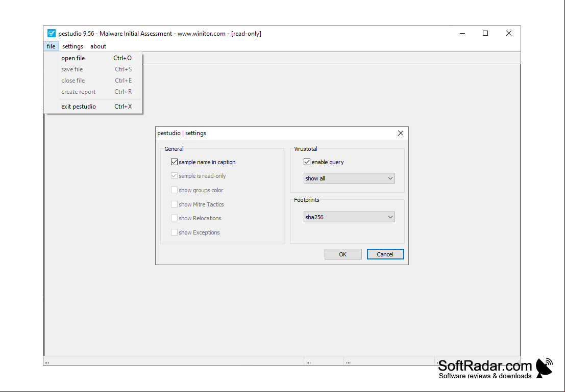Click Cancel in settings dialog

385,254
